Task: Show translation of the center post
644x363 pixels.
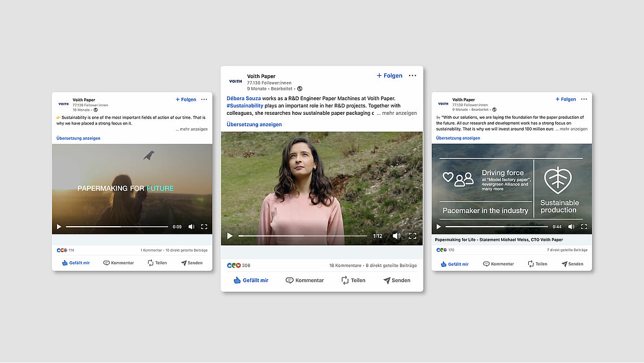Action: (x=254, y=124)
